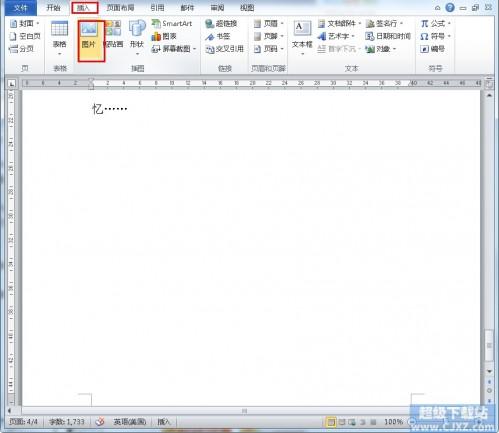Open Page Number (页码) options
Viewport: 499px width, 433px height.
coord(268,49)
